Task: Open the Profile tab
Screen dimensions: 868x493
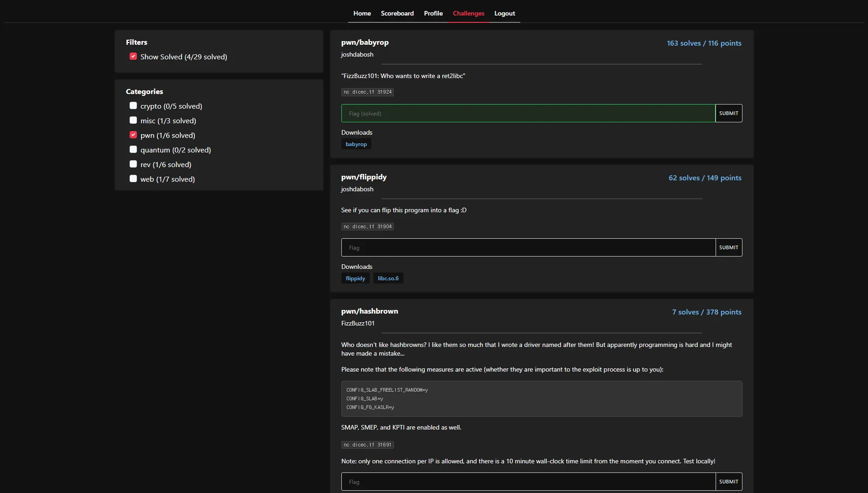Action: click(x=433, y=13)
